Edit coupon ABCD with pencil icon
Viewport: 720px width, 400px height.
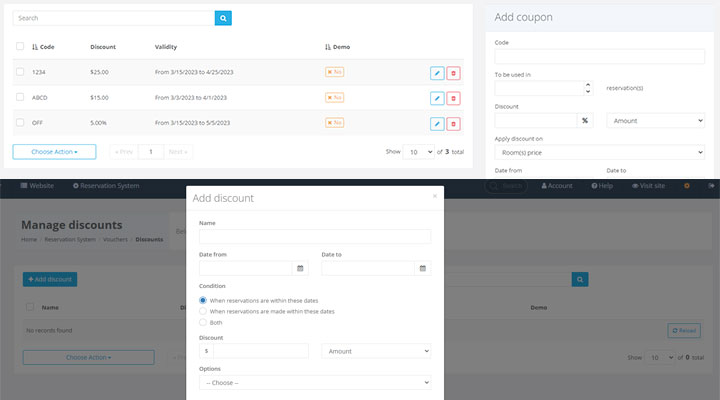pyautogui.click(x=437, y=98)
